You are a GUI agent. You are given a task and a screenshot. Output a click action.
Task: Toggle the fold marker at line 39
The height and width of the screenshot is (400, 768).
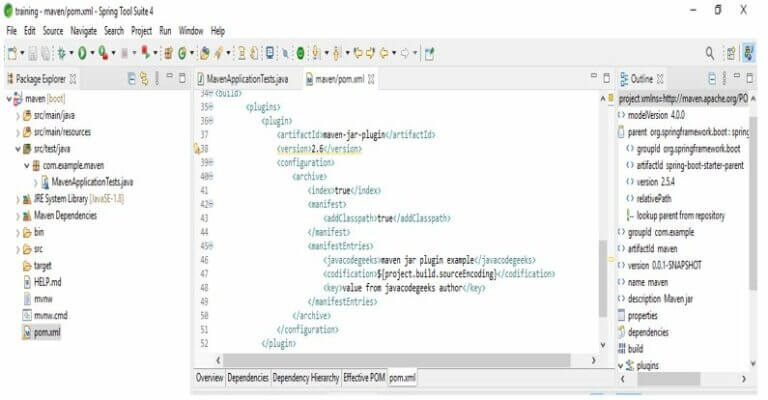click(211, 162)
